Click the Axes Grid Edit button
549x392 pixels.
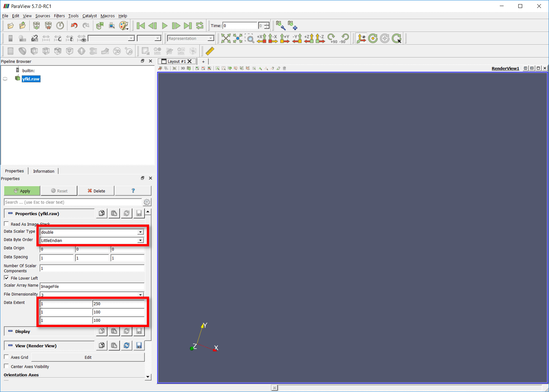(88, 357)
